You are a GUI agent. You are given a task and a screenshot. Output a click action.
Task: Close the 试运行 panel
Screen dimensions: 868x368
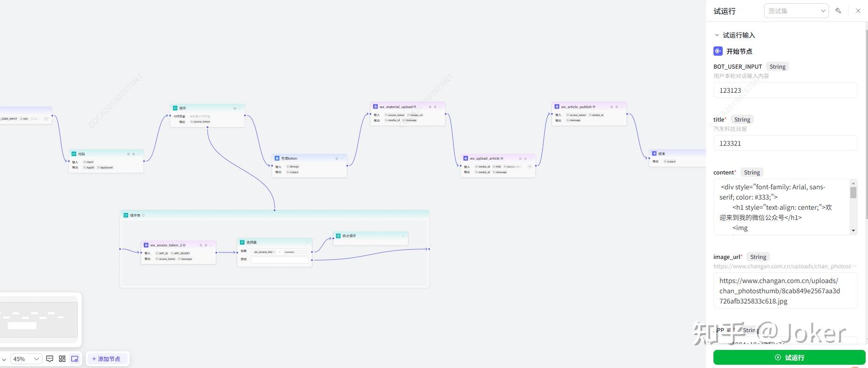click(x=858, y=11)
